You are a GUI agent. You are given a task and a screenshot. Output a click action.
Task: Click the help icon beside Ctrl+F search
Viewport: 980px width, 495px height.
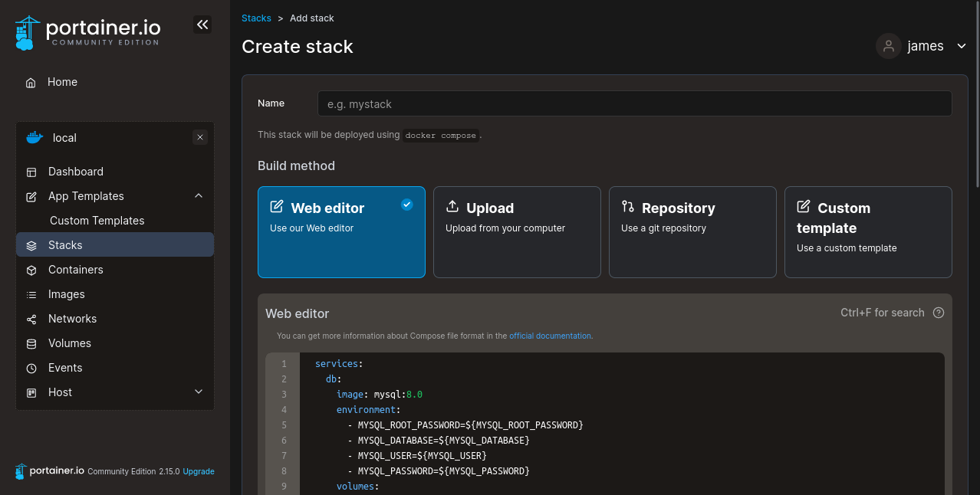(x=938, y=313)
